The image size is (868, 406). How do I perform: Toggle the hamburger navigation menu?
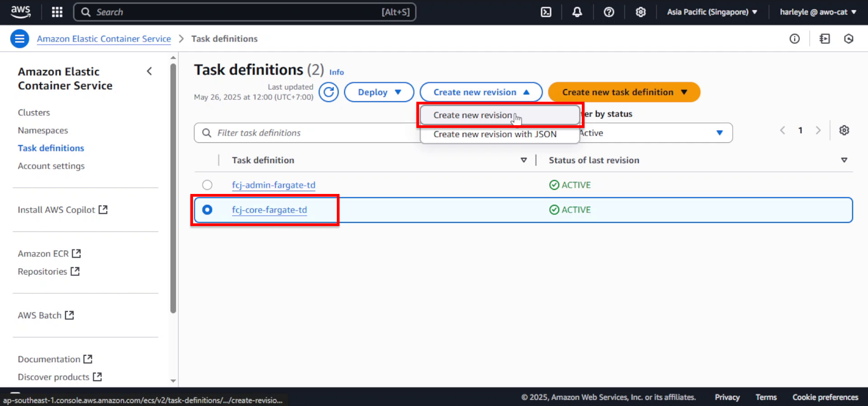20,39
